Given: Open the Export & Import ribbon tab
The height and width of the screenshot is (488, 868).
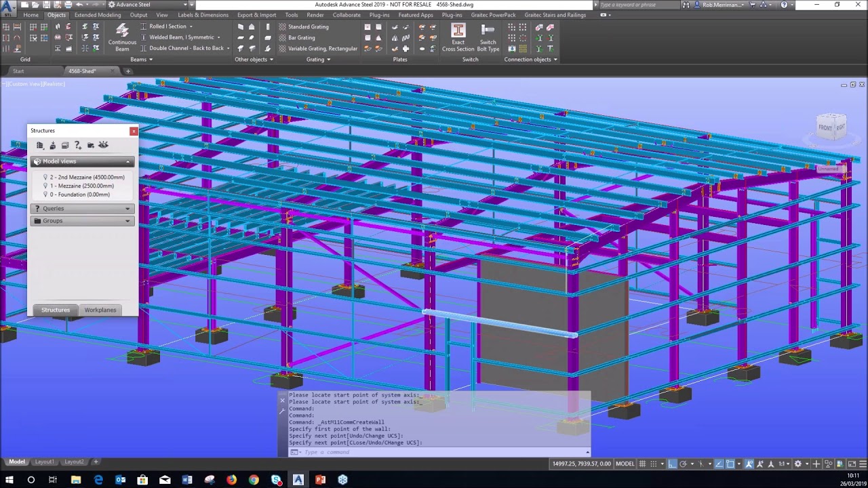Looking at the screenshot, I should click(256, 15).
